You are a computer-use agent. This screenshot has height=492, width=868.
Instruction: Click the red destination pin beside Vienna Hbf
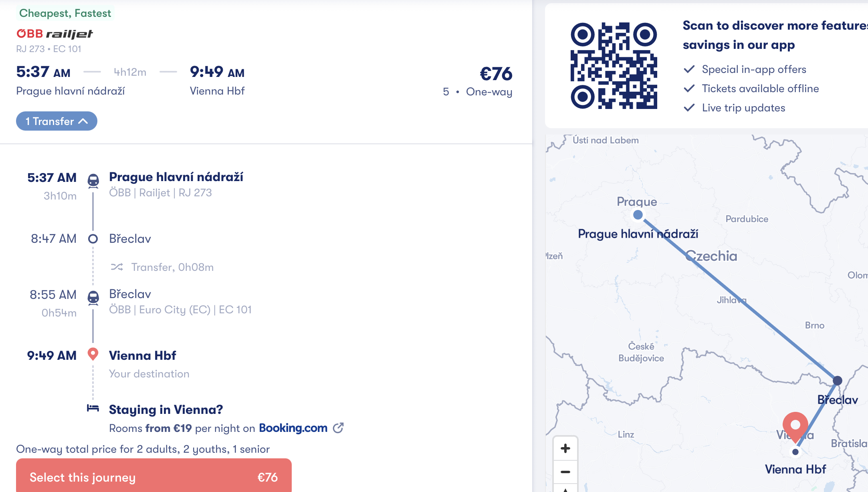click(x=93, y=354)
